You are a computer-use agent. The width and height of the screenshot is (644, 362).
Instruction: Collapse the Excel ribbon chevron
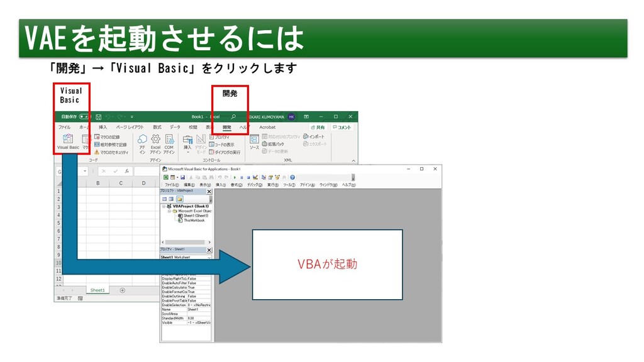click(x=353, y=160)
